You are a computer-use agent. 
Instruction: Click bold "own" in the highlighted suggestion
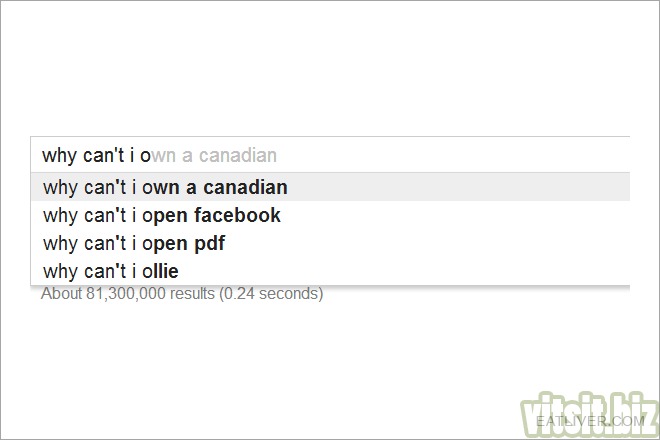coord(161,188)
